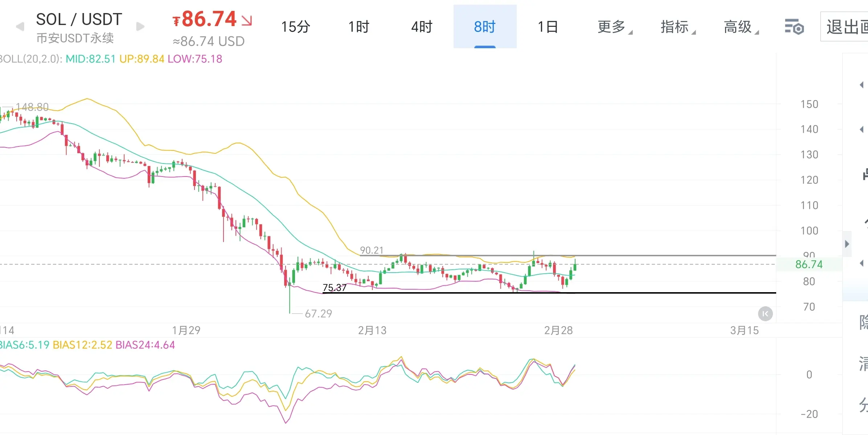Select the black 75.37 support line
868x435 pixels.
click(653, 293)
